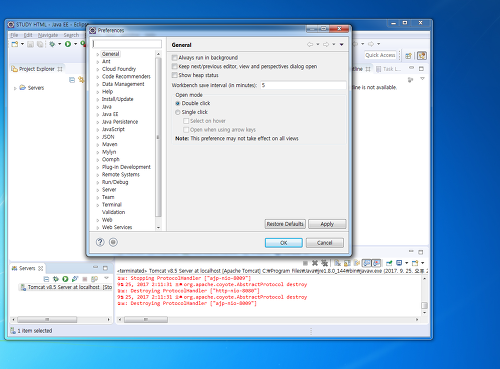Expand Servers folder in Project Explorer
Screen dimensions: 500x369
15,88
